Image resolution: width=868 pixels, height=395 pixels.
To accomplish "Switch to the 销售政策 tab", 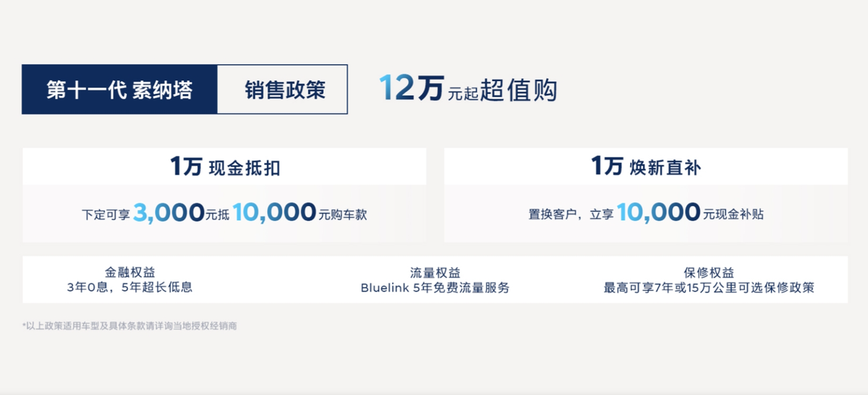I will click(x=284, y=90).
